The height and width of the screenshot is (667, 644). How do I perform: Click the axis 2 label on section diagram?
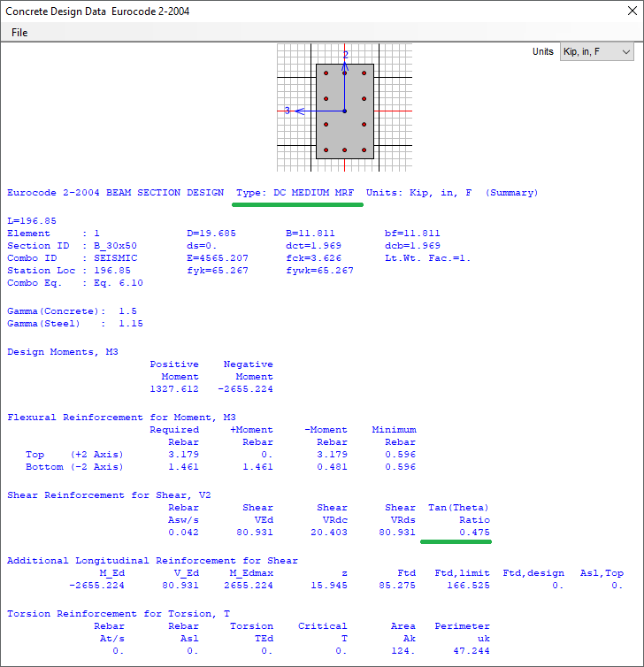pyautogui.click(x=346, y=55)
